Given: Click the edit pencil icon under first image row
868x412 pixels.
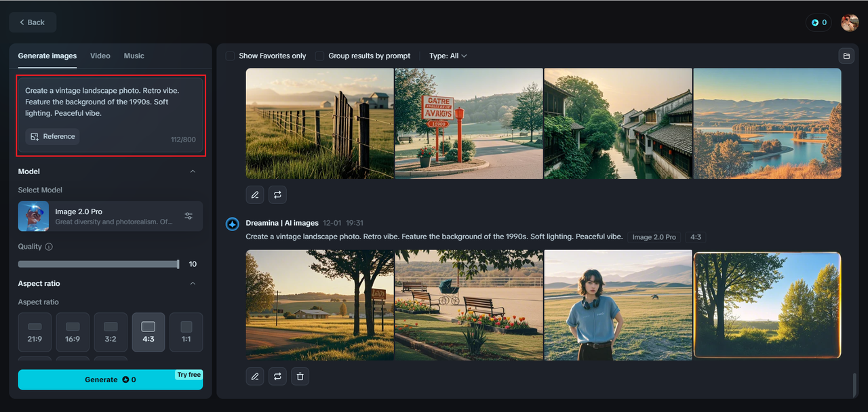Looking at the screenshot, I should tap(255, 194).
